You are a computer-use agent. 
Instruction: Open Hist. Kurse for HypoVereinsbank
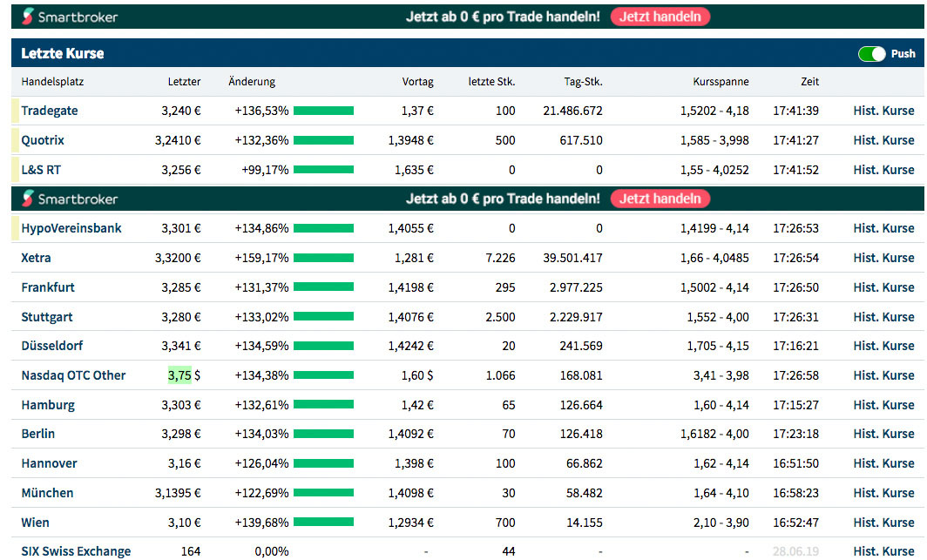pyautogui.click(x=883, y=228)
